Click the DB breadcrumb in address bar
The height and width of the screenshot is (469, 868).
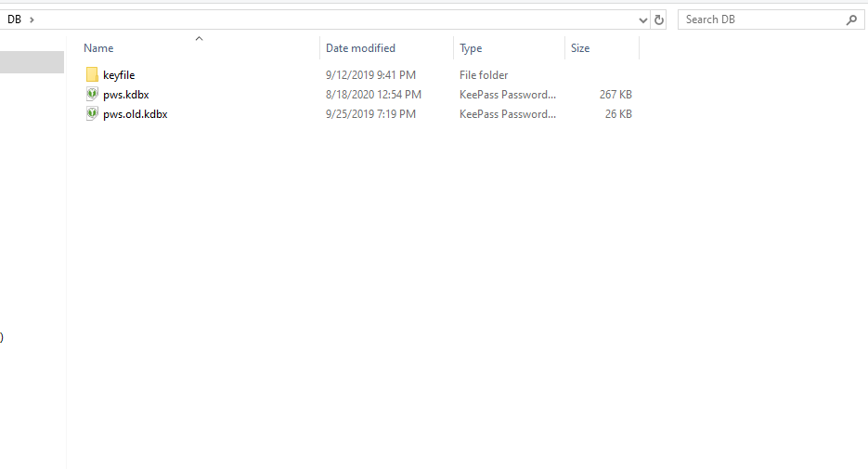click(x=15, y=20)
